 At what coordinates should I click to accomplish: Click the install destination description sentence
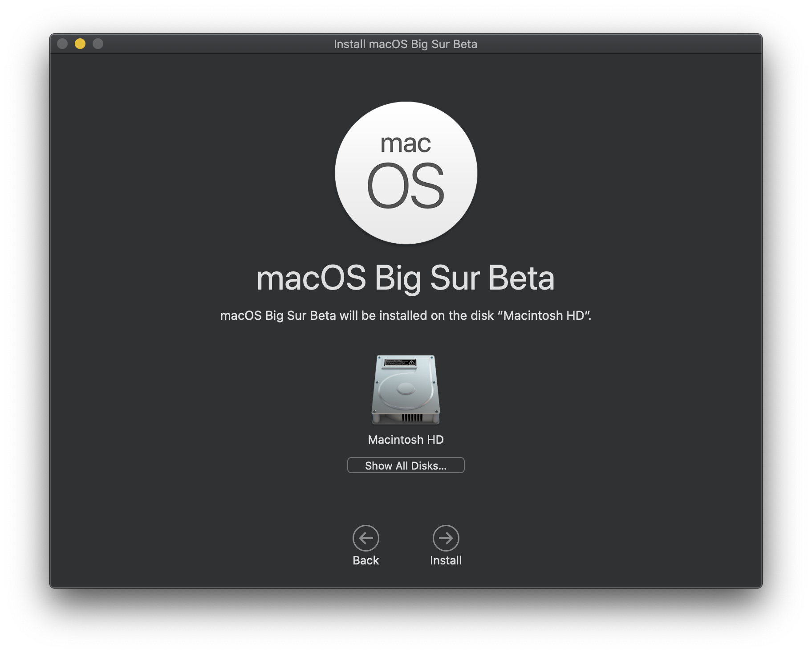[406, 315]
